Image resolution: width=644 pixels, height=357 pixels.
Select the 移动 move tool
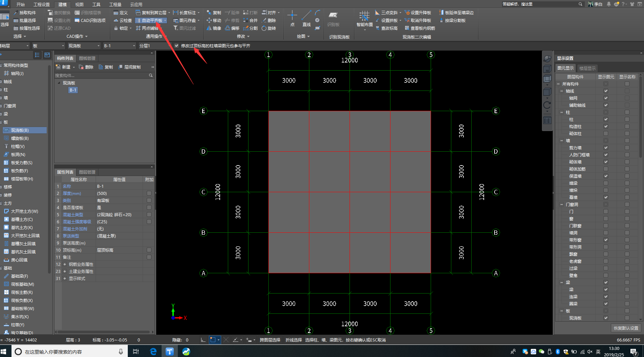click(214, 20)
